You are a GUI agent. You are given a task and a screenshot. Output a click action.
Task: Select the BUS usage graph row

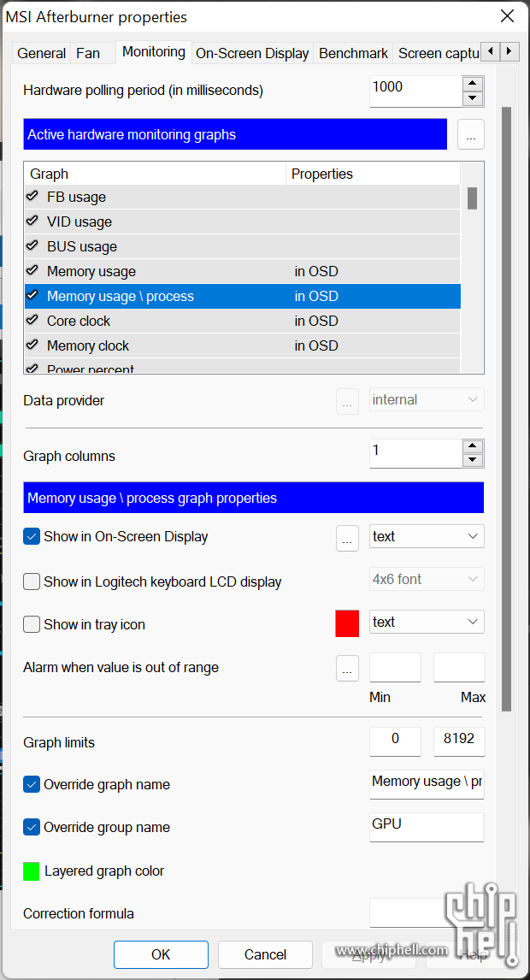(x=243, y=246)
